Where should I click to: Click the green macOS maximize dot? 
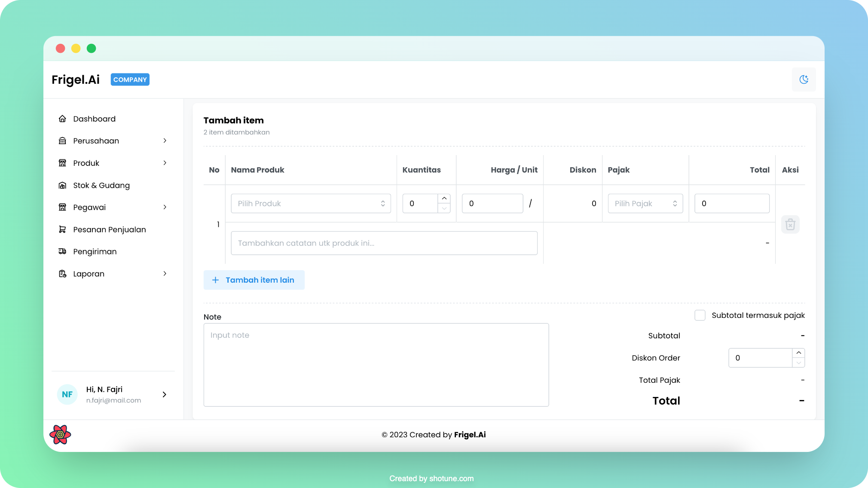coord(91,49)
